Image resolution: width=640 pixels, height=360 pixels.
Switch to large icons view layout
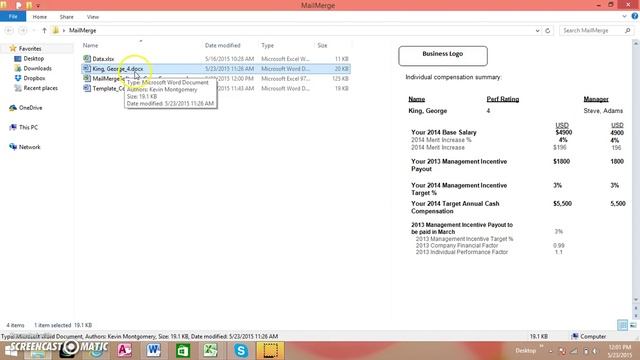633,325
